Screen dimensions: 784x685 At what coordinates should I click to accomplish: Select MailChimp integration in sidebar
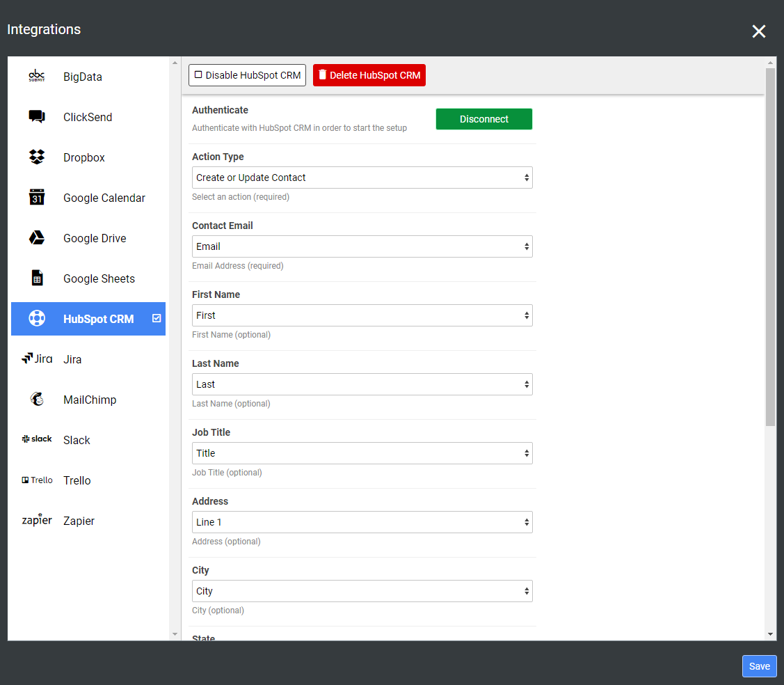pos(88,400)
